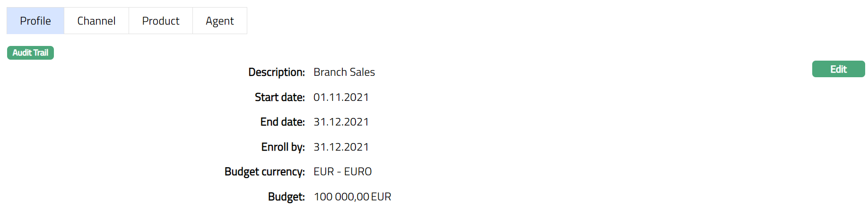
Task: Open the Audit Trail
Action: coord(30,53)
